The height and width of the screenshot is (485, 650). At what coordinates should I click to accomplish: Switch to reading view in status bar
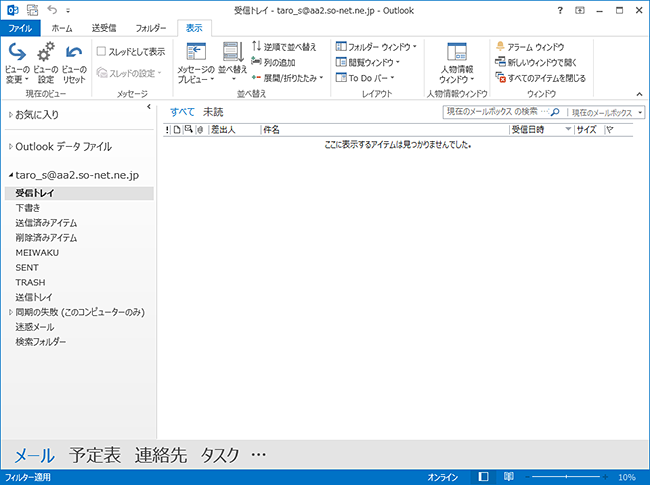click(x=509, y=477)
